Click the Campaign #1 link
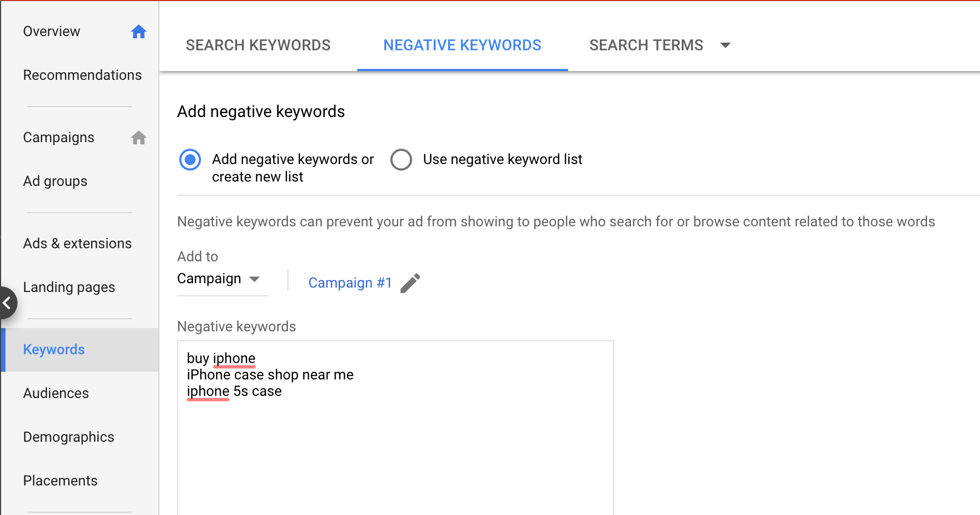980x515 pixels. 350,283
